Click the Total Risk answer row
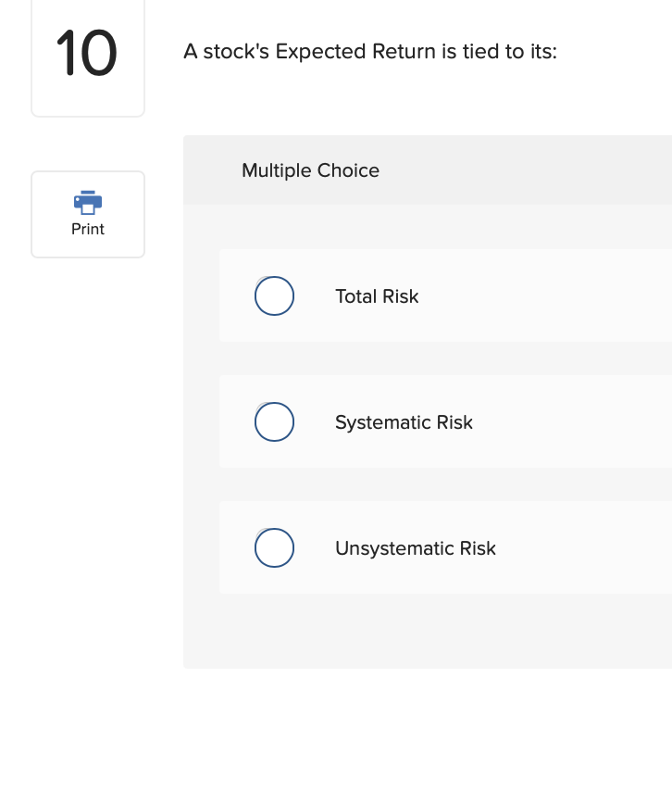The height and width of the screenshot is (791, 672). pos(417,295)
